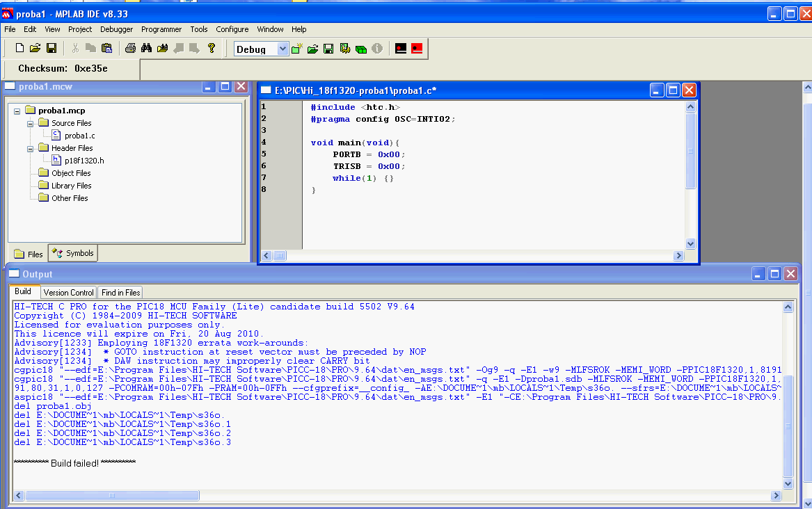Print using the printer icon
This screenshot has height=509, width=812.
[131, 48]
